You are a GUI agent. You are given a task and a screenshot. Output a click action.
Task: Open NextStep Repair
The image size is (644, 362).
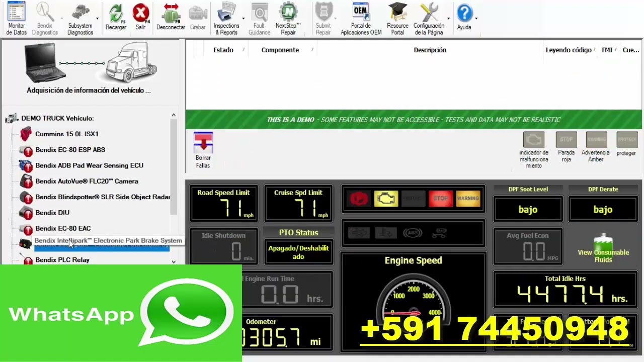click(x=288, y=19)
